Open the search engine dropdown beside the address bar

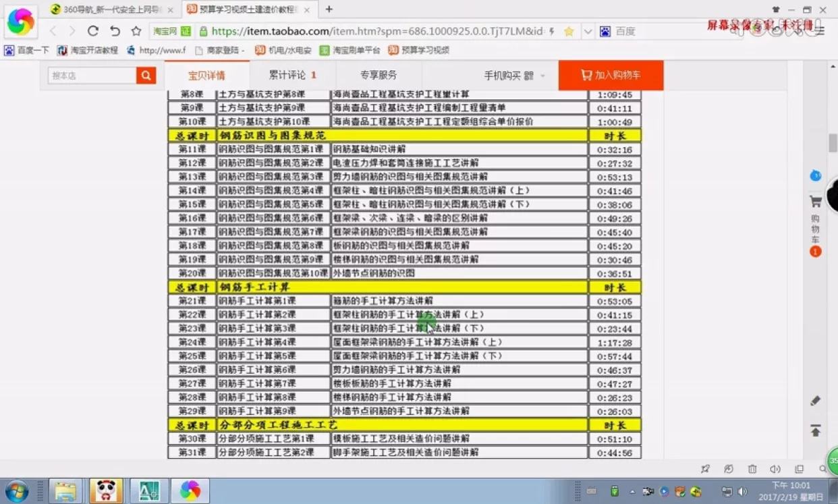click(589, 31)
